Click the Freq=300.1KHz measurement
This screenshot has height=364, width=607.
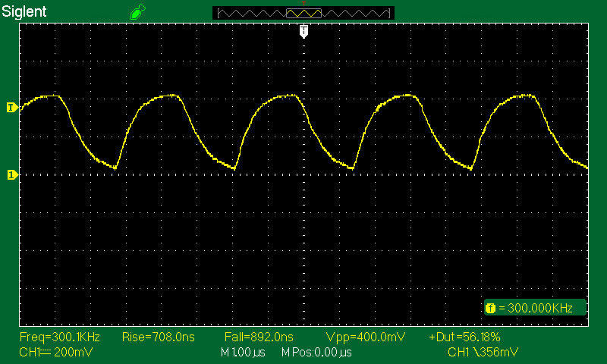[x=60, y=337]
